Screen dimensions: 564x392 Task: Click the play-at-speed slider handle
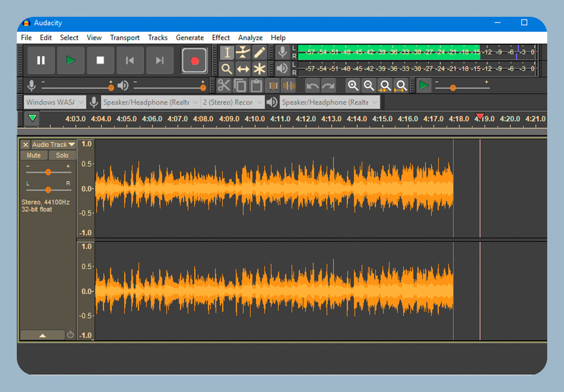coord(453,88)
